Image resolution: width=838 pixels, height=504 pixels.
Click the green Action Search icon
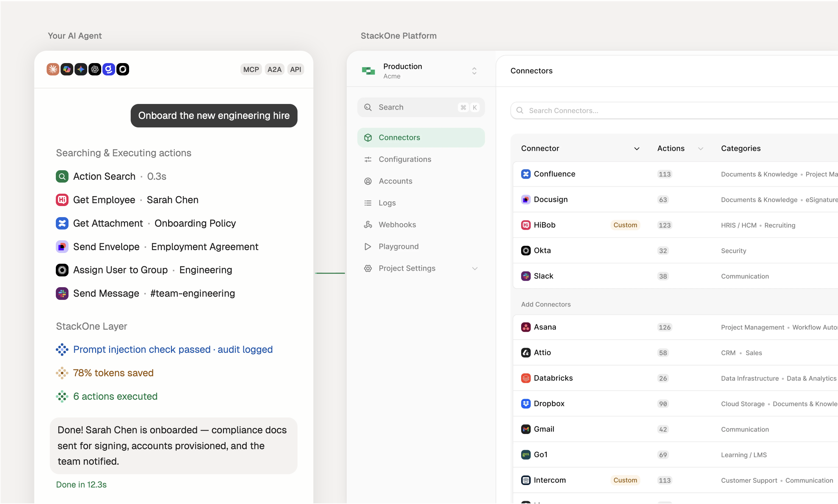point(62,176)
